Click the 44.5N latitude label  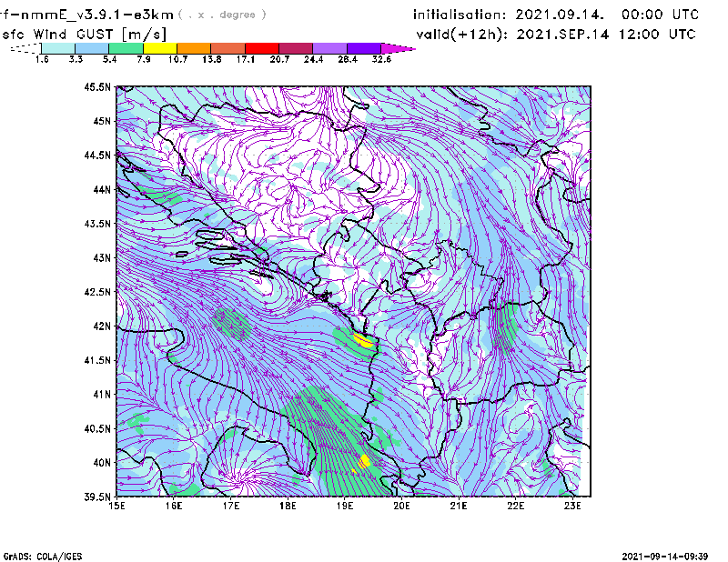click(97, 155)
